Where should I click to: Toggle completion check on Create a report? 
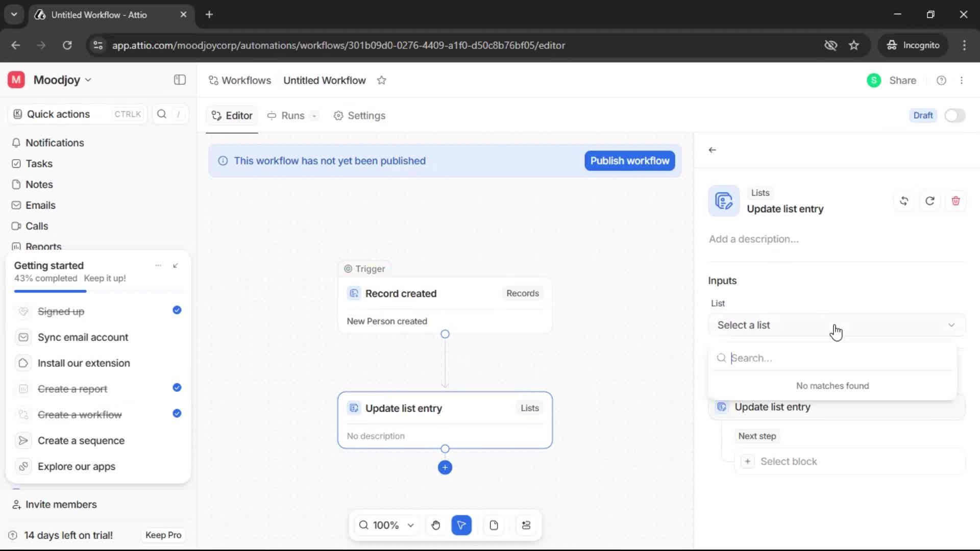(176, 388)
